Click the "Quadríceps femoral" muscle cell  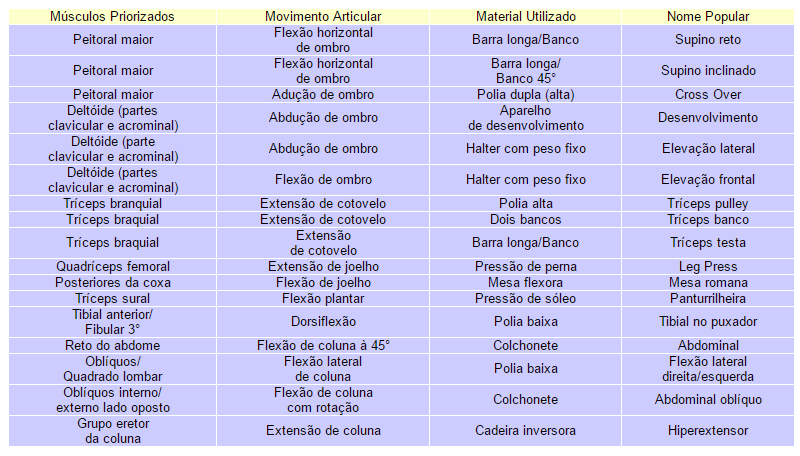113,267
